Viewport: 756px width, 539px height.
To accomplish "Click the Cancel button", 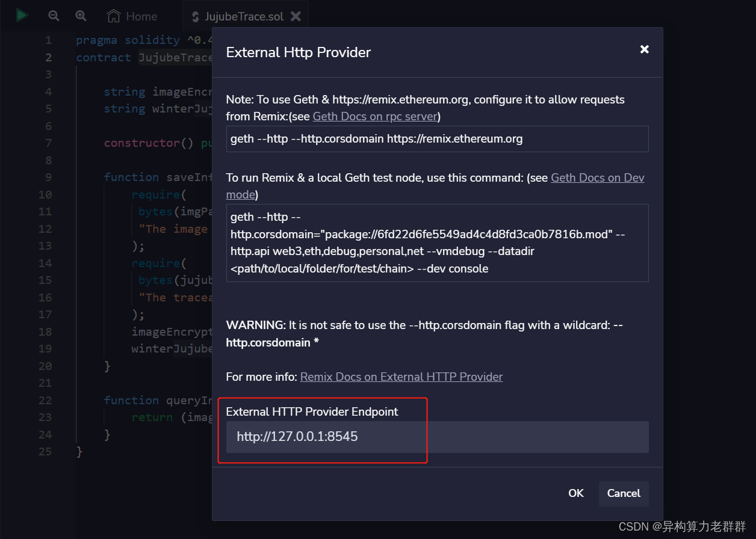I will click(624, 493).
